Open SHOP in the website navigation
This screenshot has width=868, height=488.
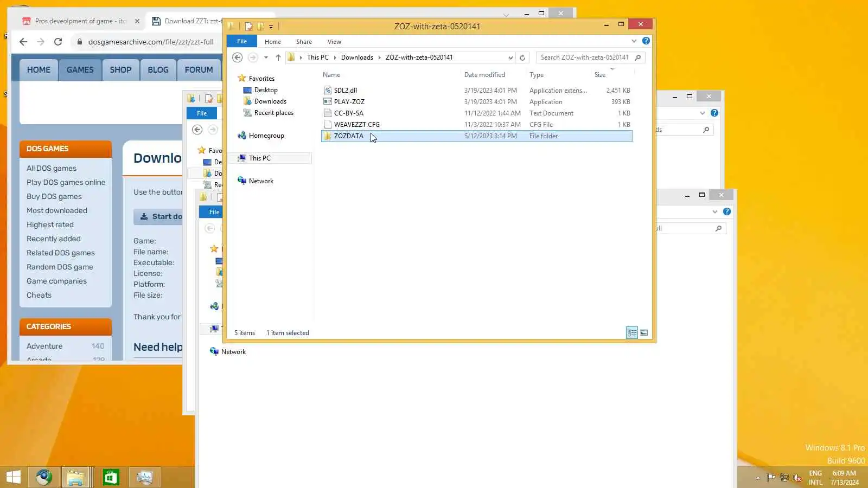click(x=120, y=70)
